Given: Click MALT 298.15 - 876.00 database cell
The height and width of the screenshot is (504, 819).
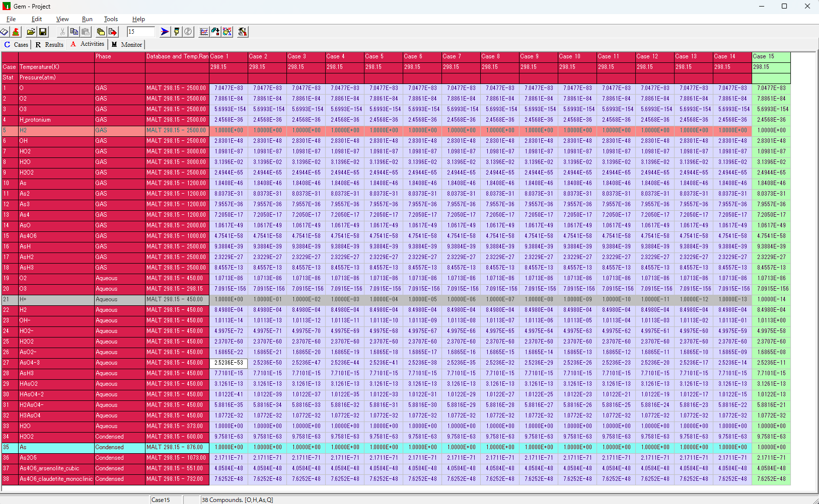Looking at the screenshot, I should click(x=177, y=447).
